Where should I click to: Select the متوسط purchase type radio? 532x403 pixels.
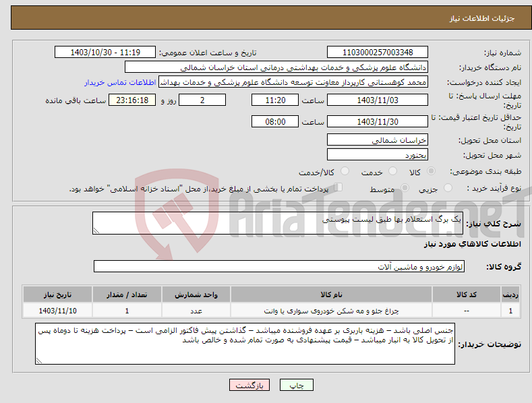pos(405,187)
